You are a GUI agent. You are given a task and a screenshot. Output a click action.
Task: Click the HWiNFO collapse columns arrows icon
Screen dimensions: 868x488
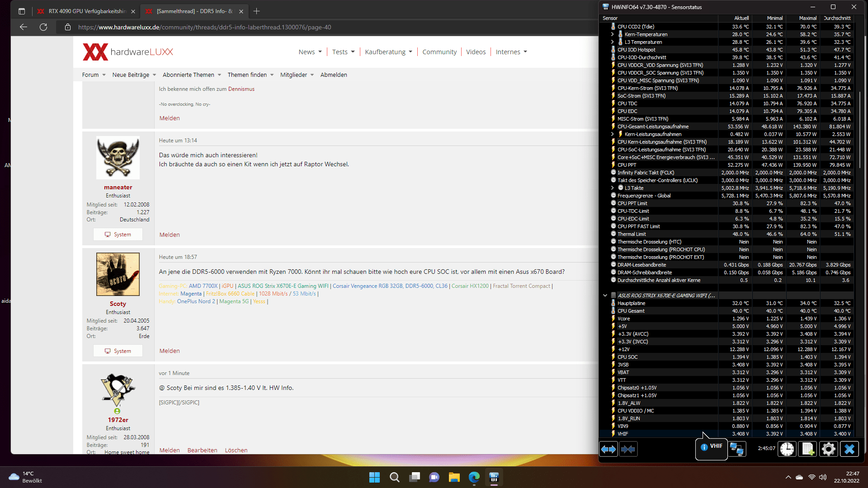pyautogui.click(x=628, y=449)
